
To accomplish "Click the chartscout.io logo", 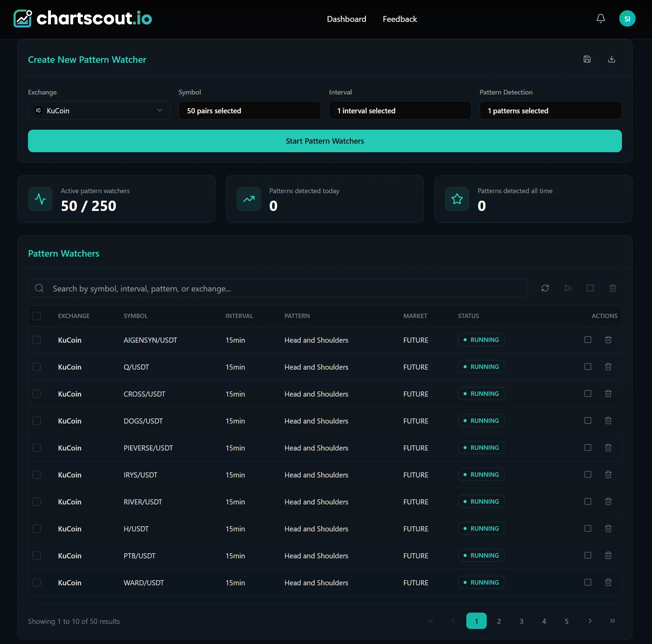I will [x=83, y=18].
